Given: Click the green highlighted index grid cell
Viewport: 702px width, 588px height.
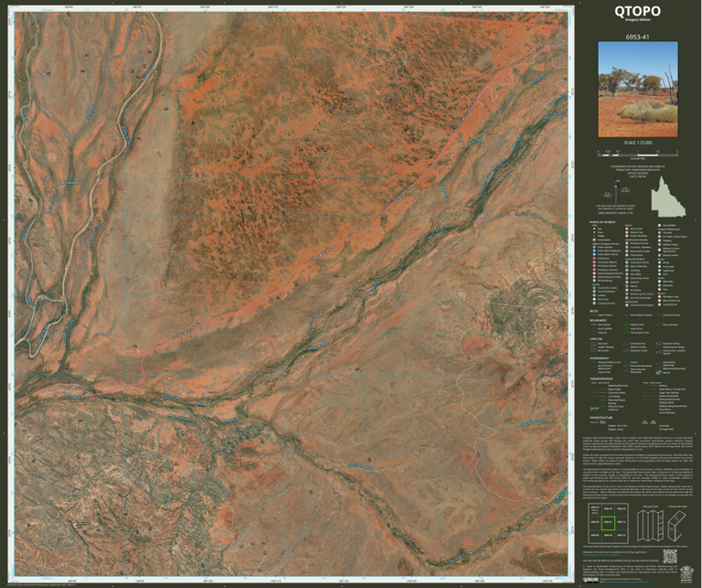Looking at the screenshot, I should [609, 523].
